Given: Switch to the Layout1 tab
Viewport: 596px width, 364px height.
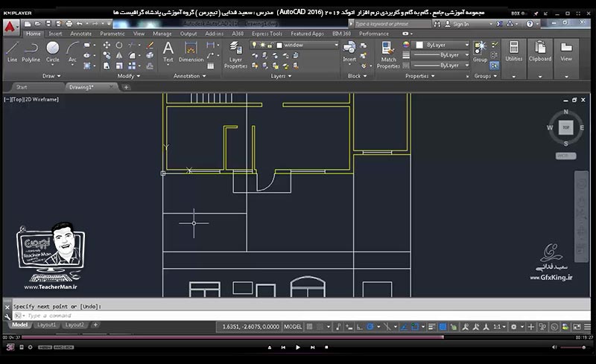Looking at the screenshot, I should point(46,325).
